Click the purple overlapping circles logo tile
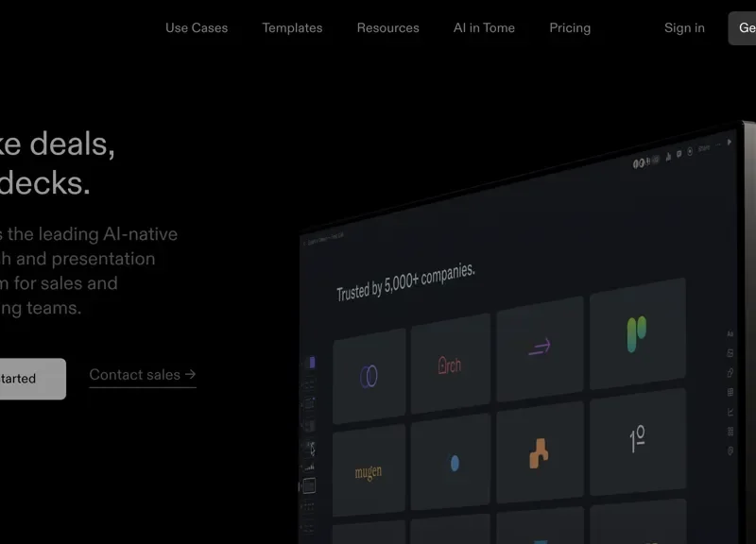 pos(369,376)
